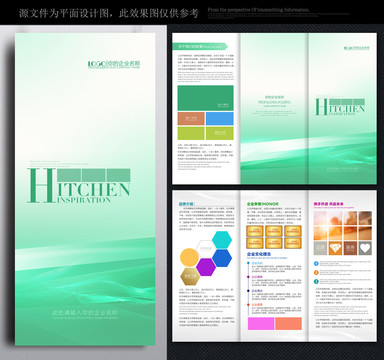
Task: Click the bright blue rectangle block
Action: pos(220,119)
